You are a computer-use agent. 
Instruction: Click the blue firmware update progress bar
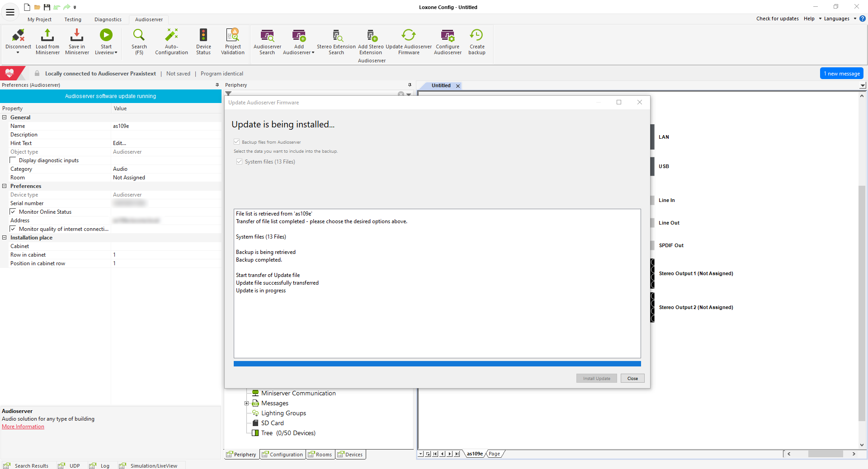point(437,364)
